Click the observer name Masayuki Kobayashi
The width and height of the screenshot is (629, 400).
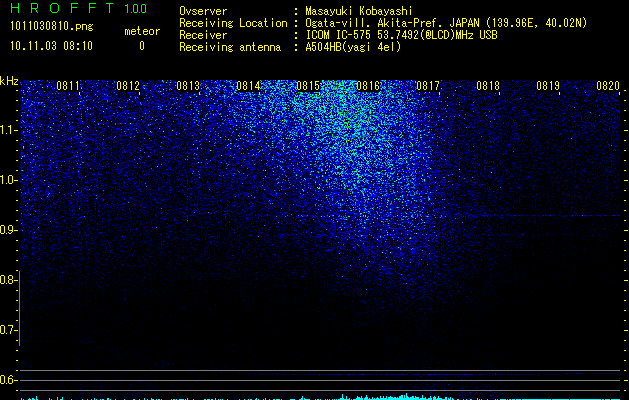tap(359, 11)
